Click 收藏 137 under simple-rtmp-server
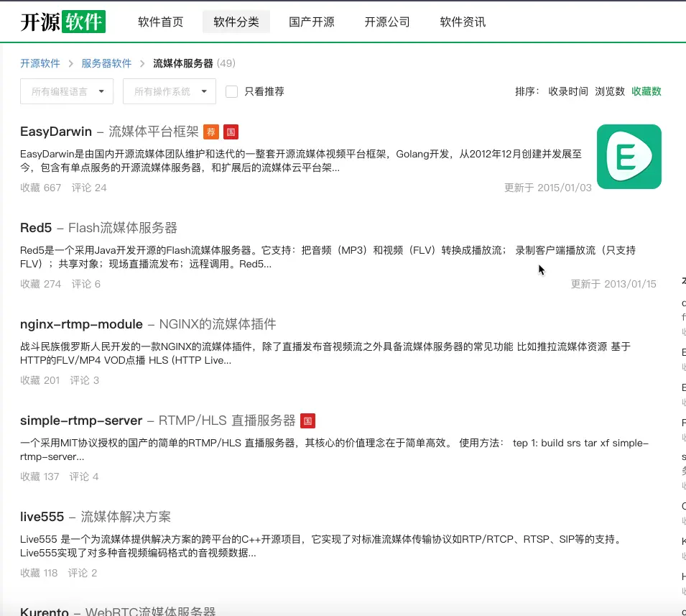 [40, 477]
